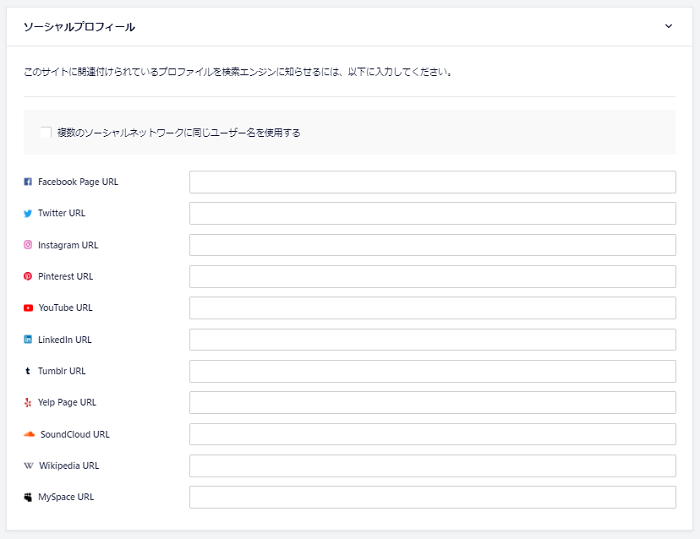Click the 'LinkedIn URL' label

tap(65, 340)
